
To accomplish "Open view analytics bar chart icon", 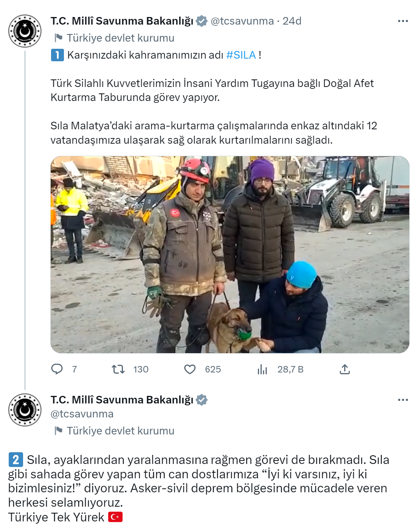I will (x=262, y=369).
